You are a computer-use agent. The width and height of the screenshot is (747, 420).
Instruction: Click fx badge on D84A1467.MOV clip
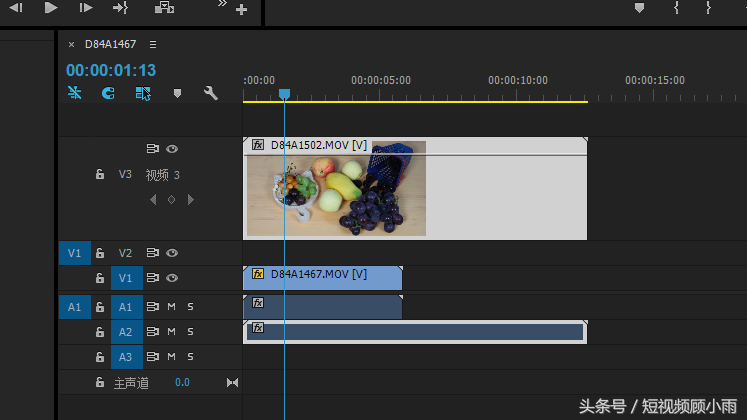(258, 273)
